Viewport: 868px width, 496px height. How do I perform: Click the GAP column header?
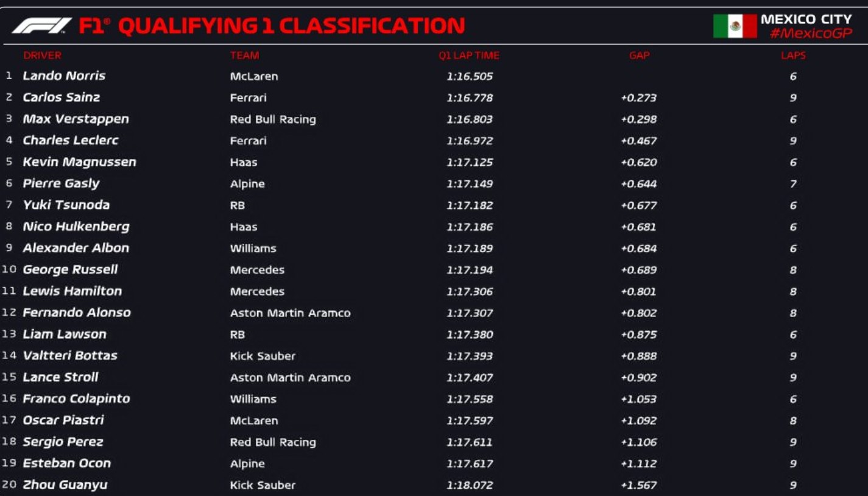click(639, 55)
